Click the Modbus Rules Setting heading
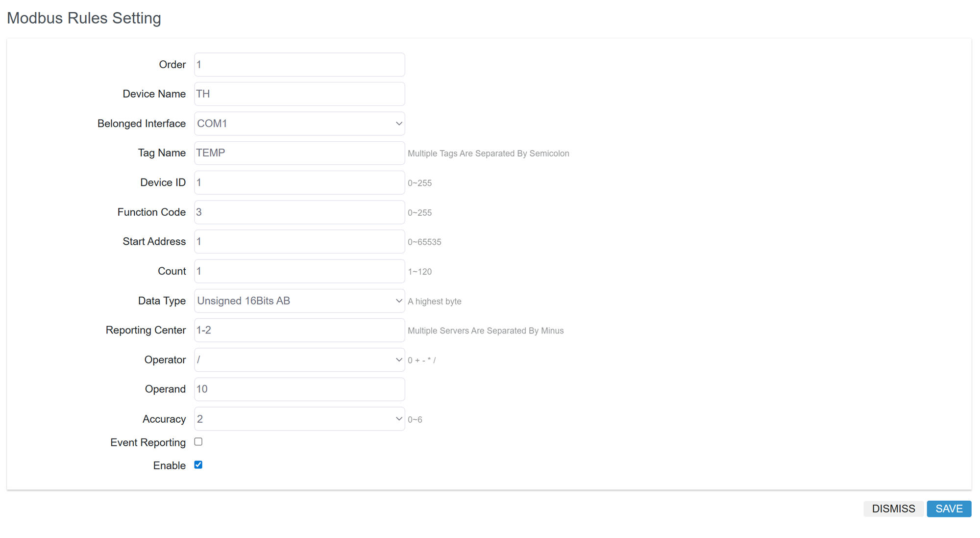The height and width of the screenshot is (538, 980). click(x=84, y=18)
